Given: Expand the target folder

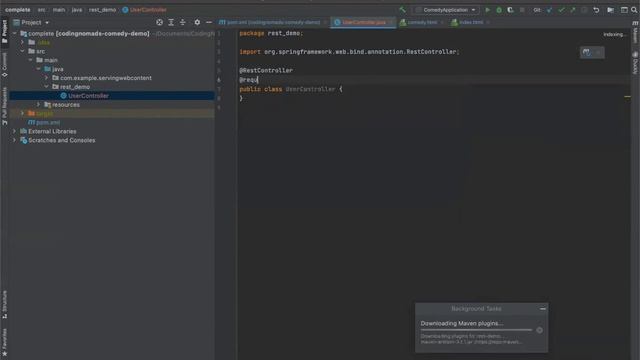Looking at the screenshot, I should 23,113.
